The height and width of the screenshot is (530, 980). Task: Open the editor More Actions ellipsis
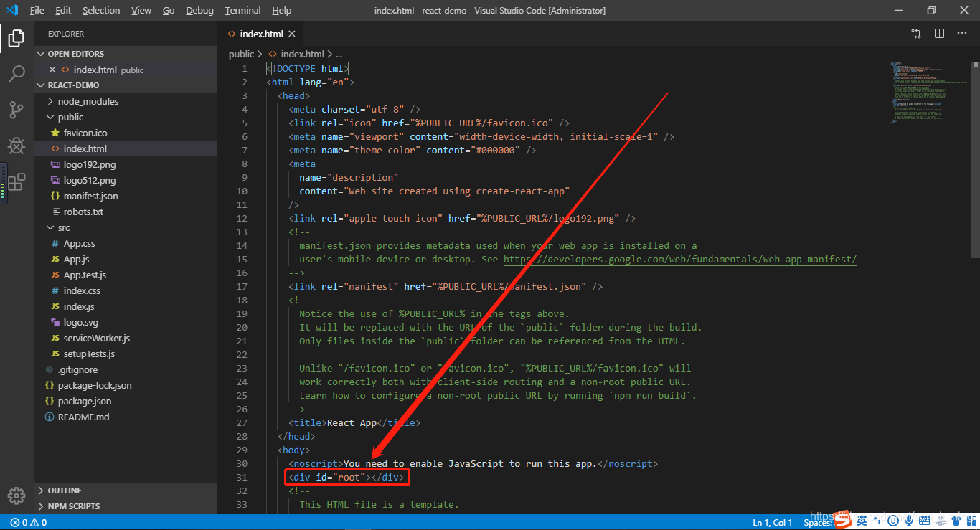[x=962, y=34]
